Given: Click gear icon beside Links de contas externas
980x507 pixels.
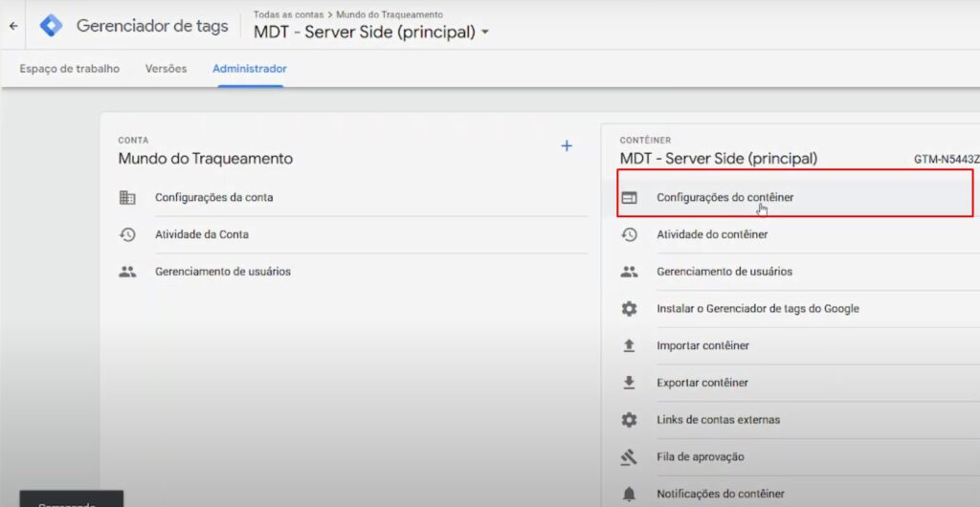Looking at the screenshot, I should tap(629, 420).
